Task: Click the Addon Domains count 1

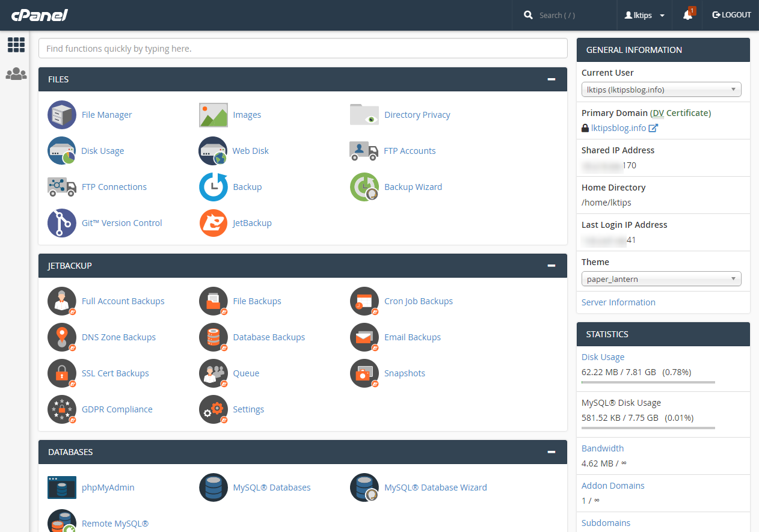Action: [583, 500]
